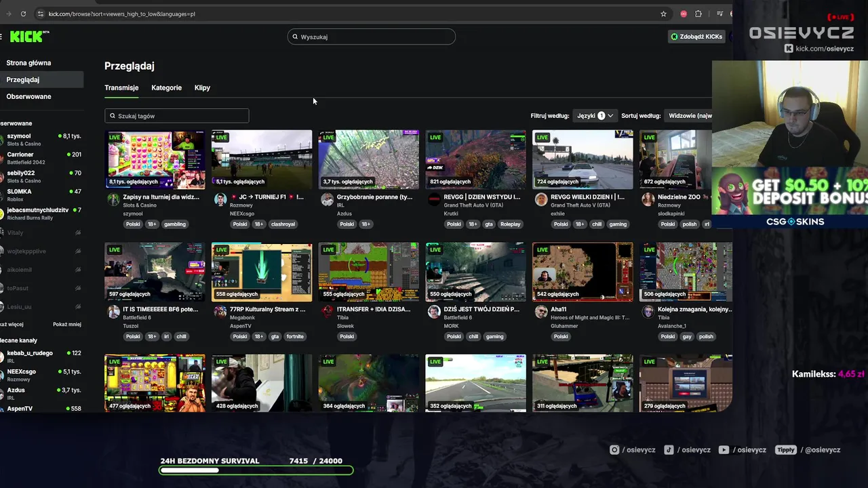Click the Zdobądź KICKs button
This screenshot has width=868, height=488.
(x=696, y=37)
